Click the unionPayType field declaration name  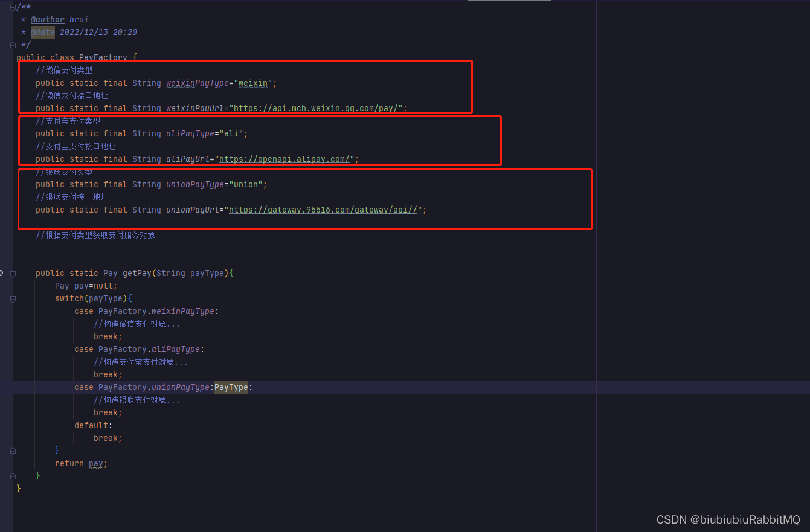coord(195,185)
